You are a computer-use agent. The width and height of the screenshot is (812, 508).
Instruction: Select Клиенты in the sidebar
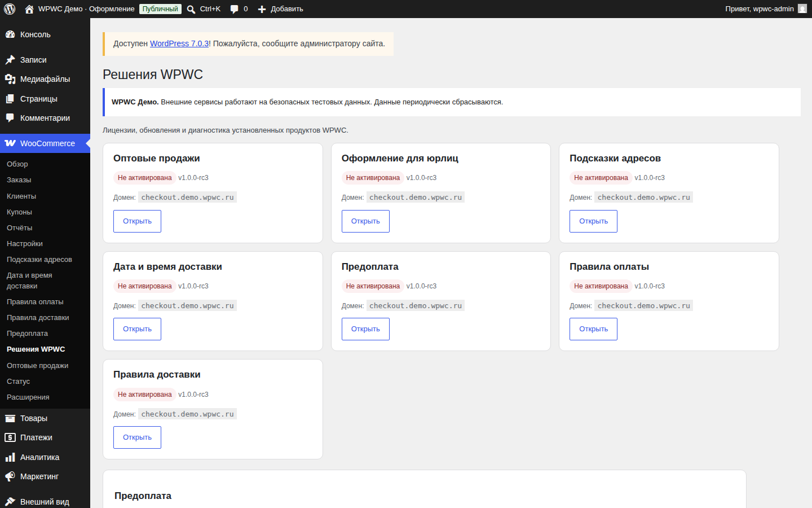point(21,196)
